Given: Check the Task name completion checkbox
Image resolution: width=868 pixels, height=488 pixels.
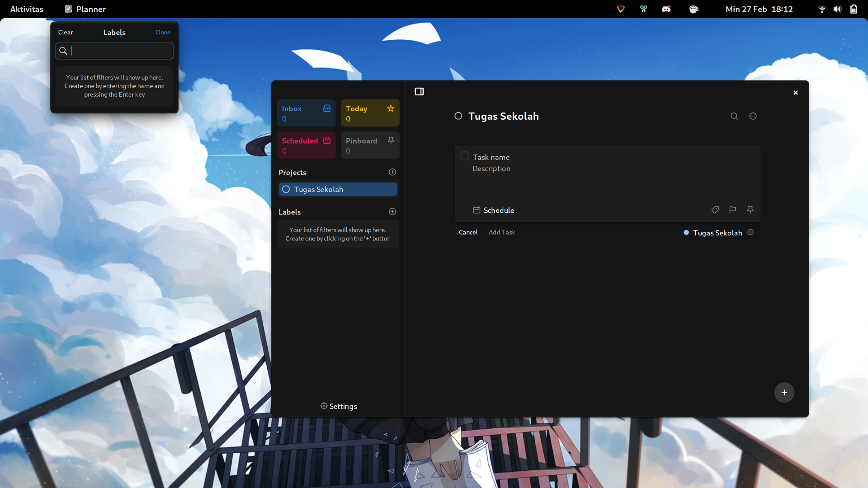Looking at the screenshot, I should (464, 155).
